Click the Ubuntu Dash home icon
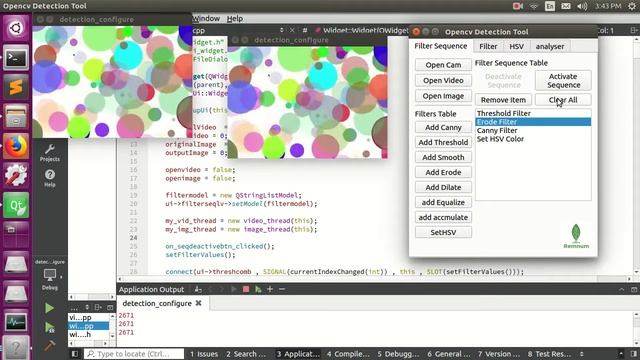This screenshot has height=360, width=640. coord(16,28)
